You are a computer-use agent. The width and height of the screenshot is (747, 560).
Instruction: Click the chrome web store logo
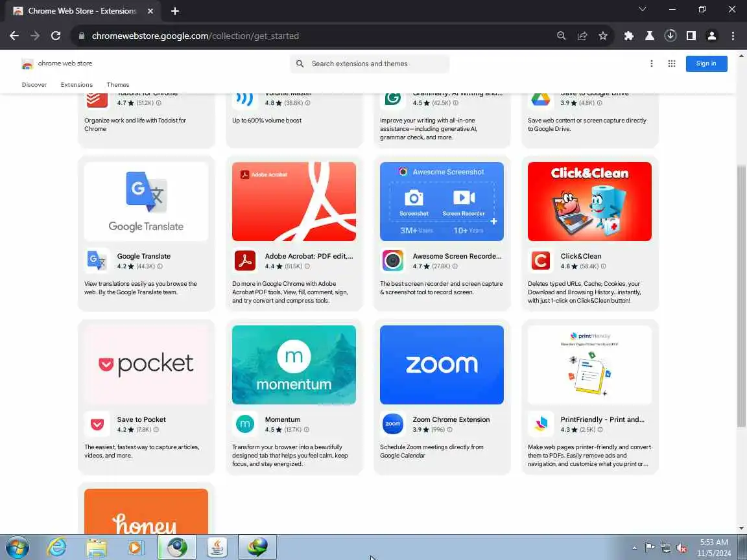(x=56, y=64)
